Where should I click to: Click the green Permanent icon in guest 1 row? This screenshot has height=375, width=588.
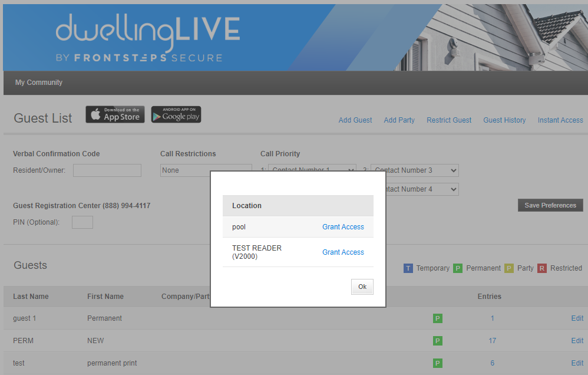[x=437, y=318]
